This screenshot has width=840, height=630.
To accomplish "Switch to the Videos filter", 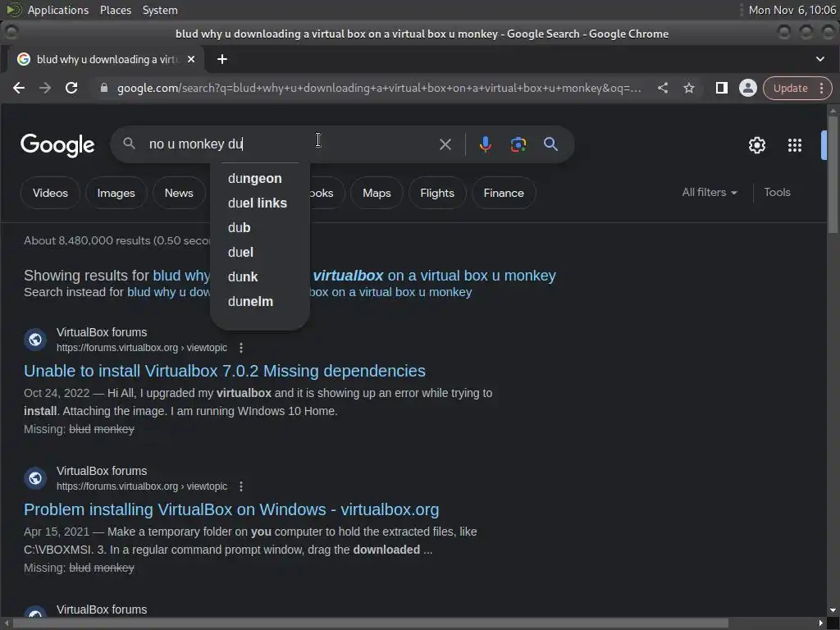I will click(50, 193).
